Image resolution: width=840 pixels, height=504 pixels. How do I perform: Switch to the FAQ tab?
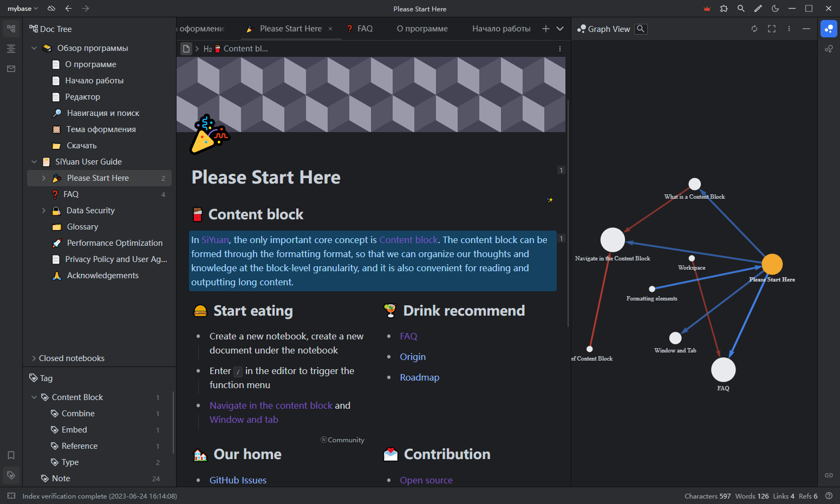click(x=360, y=29)
